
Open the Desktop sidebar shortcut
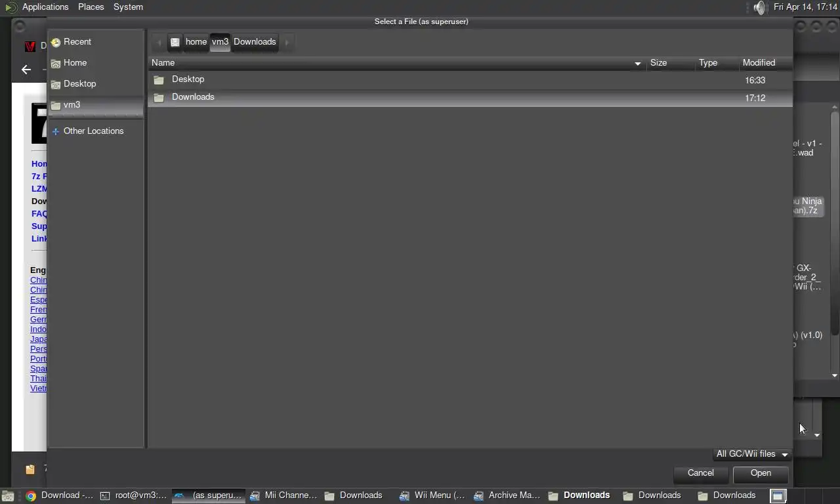tap(96, 83)
